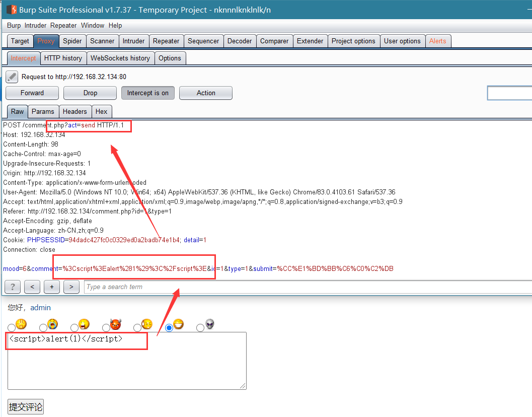Select the alien mood radio button
532x417 pixels.
pyautogui.click(x=200, y=328)
